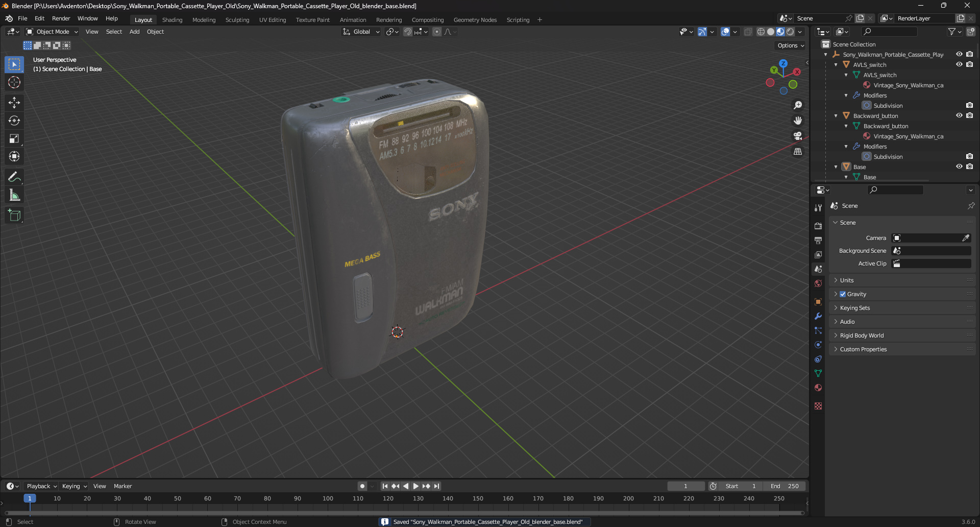The height and width of the screenshot is (527, 980).
Task: Toggle the Gravity checkbox
Action: tap(843, 294)
